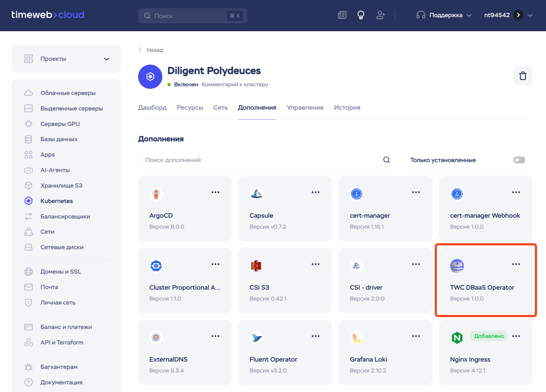
Task: Click Комментарий к кластеру to add comment
Action: tap(235, 84)
